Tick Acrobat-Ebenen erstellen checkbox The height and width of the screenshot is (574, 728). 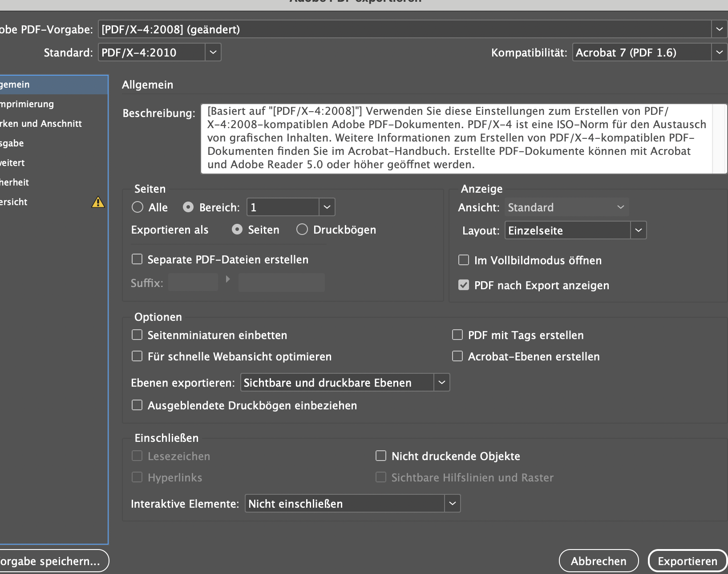pos(457,356)
